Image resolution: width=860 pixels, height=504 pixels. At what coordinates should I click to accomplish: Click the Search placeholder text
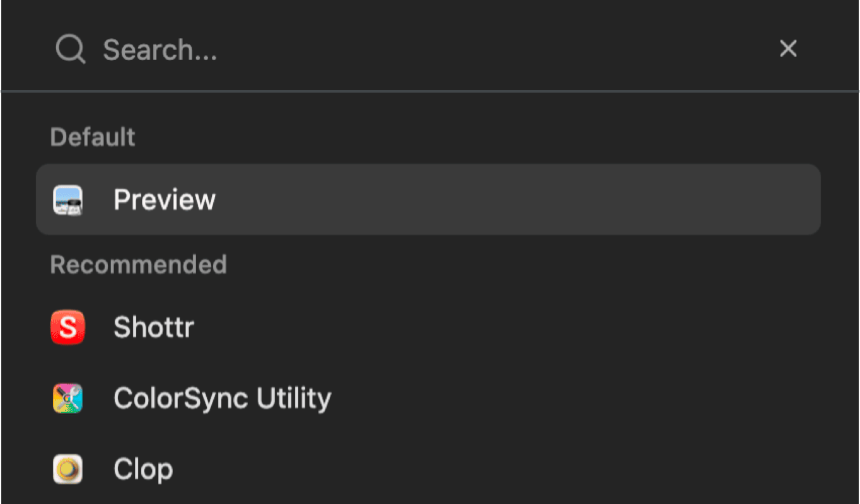[160, 49]
